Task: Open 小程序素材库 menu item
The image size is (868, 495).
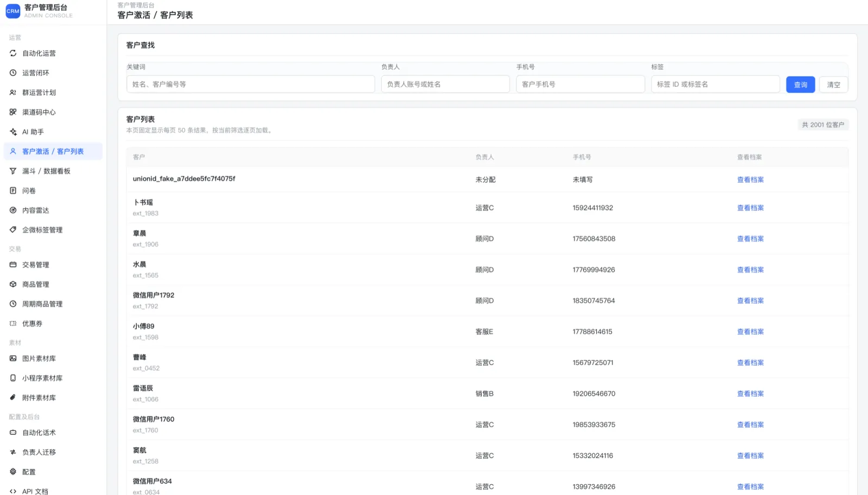Action: tap(53, 378)
